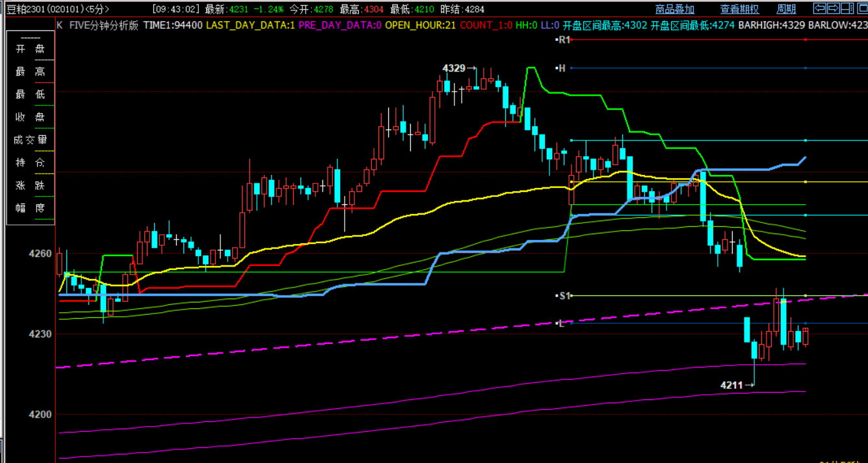Click the 开盘 row in info panel

30,50
